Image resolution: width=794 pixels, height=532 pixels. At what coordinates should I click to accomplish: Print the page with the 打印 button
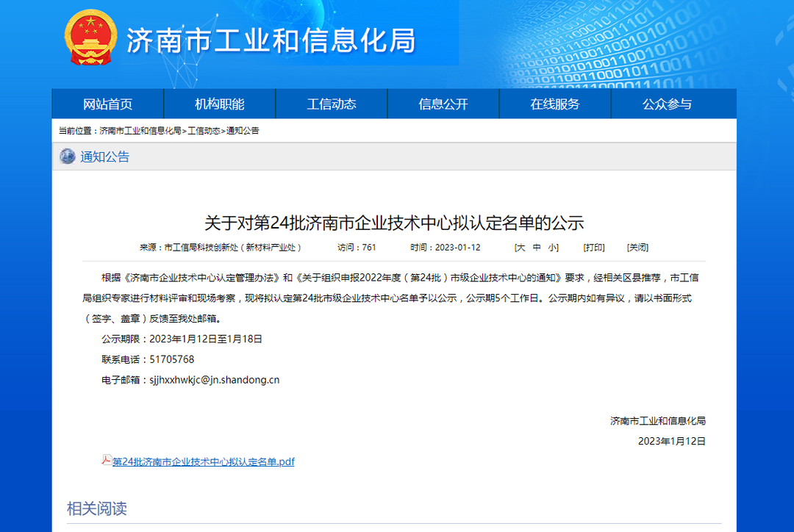pyautogui.click(x=594, y=248)
